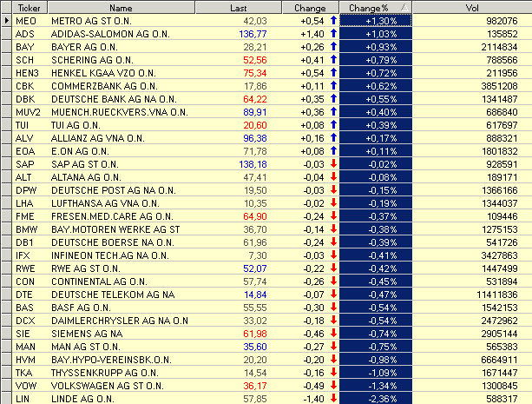Click the volume 6664911 for HVM
This screenshot has height=404, width=532.
(499, 360)
